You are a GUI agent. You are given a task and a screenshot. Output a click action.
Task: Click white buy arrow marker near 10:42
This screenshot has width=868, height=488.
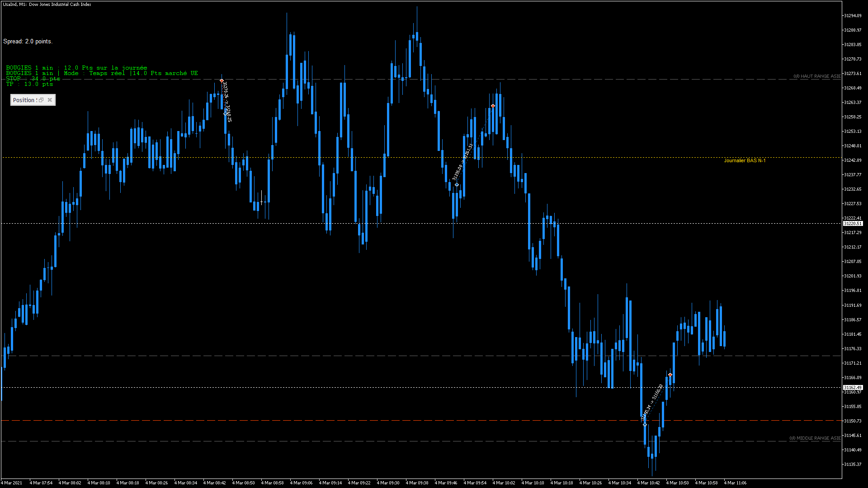(645, 424)
